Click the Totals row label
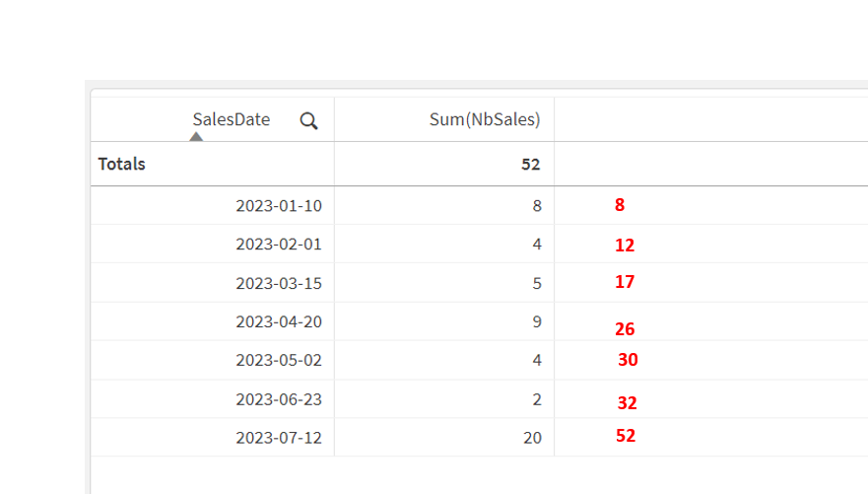The height and width of the screenshot is (494, 868). 122,164
